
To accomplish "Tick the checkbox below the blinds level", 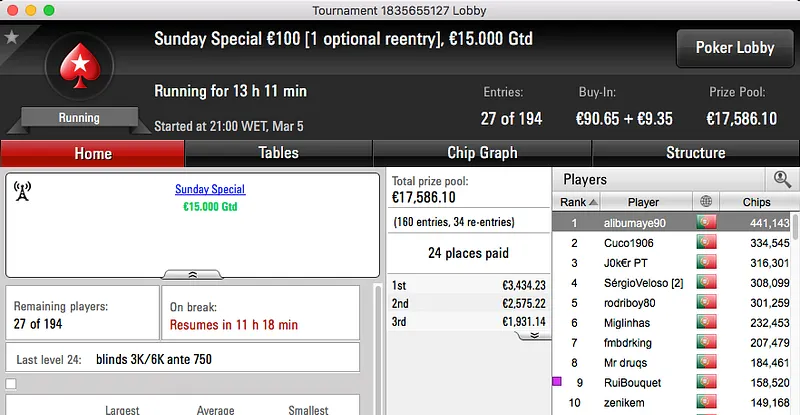I will point(11,383).
